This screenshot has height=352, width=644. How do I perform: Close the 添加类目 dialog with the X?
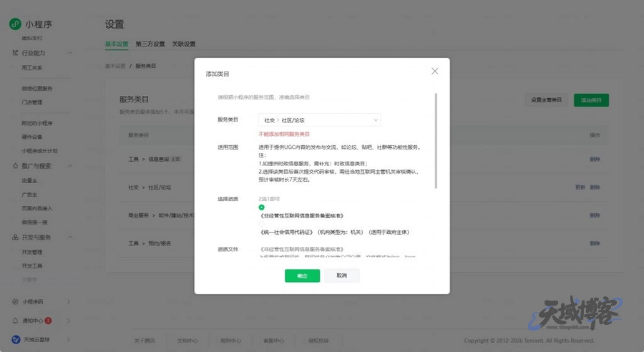pos(434,71)
